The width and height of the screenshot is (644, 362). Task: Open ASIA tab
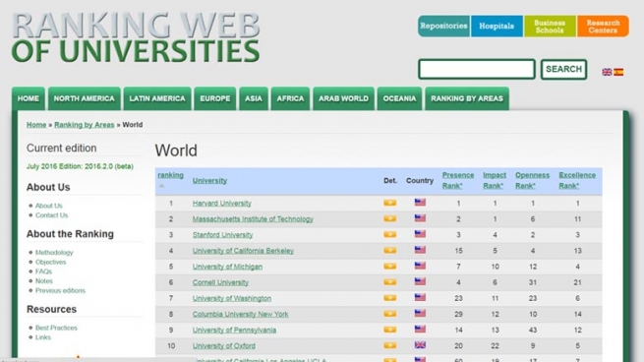[254, 98]
